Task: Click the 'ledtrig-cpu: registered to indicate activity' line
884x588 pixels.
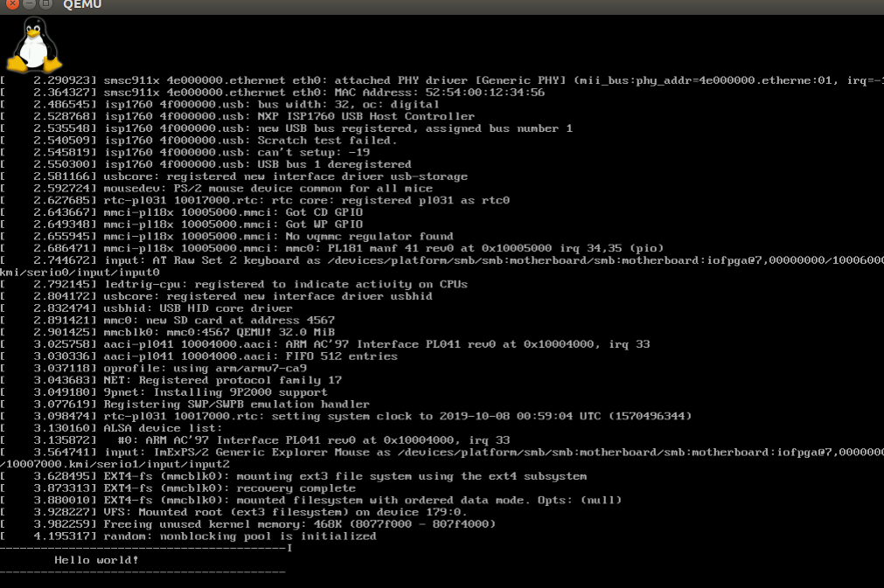Action: 234,284
